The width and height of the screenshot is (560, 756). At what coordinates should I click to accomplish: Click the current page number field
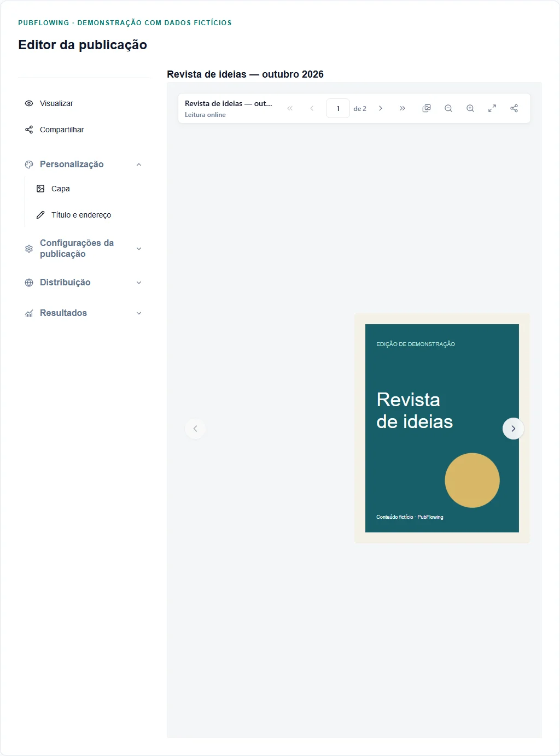[338, 108]
